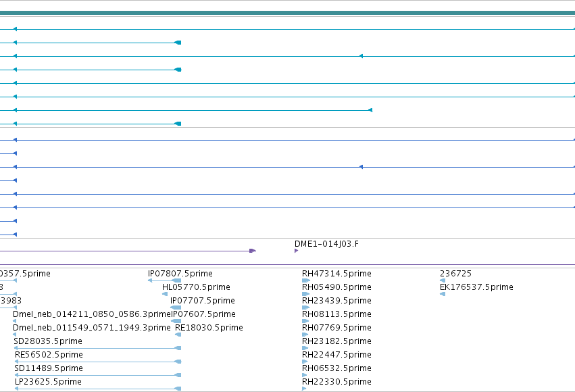The width and height of the screenshot is (575, 392).
Task: Click the IP07807.5prime feature glyph
Action: pyautogui.click(x=165, y=280)
